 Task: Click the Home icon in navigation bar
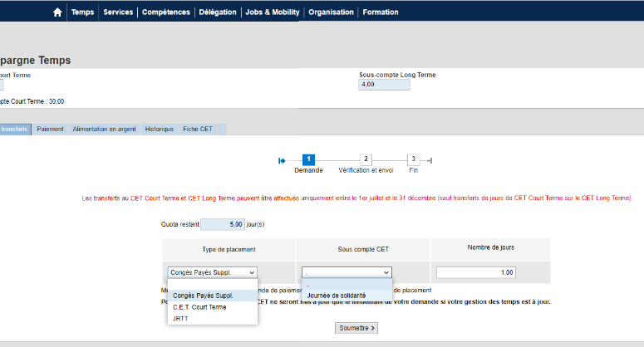pyautogui.click(x=57, y=12)
